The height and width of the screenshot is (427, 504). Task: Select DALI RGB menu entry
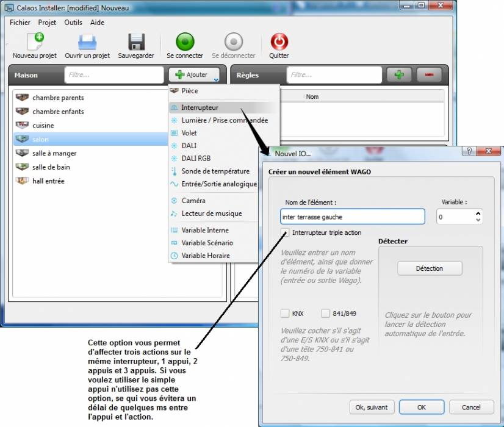[214, 159]
